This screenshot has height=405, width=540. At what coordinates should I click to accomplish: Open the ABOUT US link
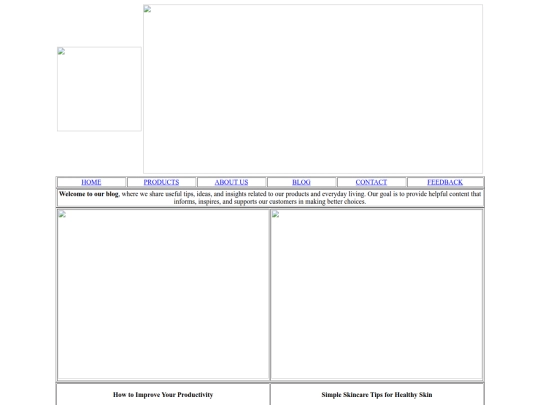tap(231, 182)
